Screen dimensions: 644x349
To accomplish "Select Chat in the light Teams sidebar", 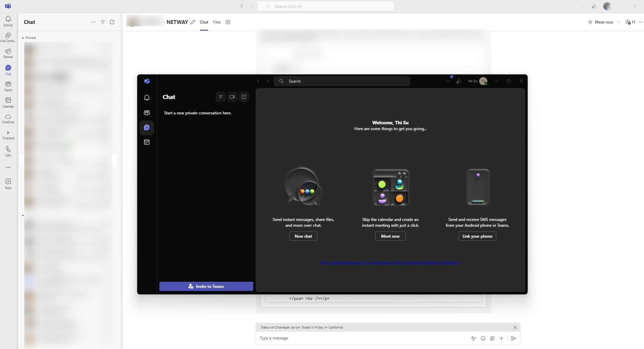I will click(x=8, y=70).
